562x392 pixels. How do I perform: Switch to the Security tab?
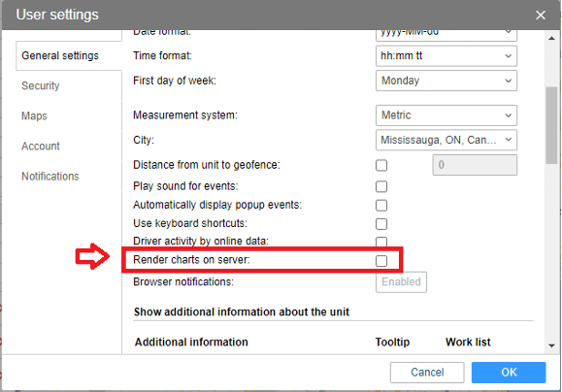click(41, 85)
